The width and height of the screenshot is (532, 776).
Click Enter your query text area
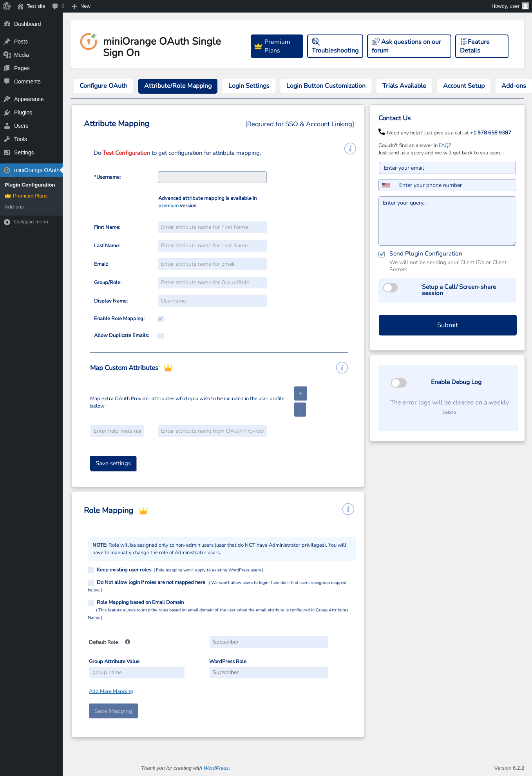pos(447,221)
